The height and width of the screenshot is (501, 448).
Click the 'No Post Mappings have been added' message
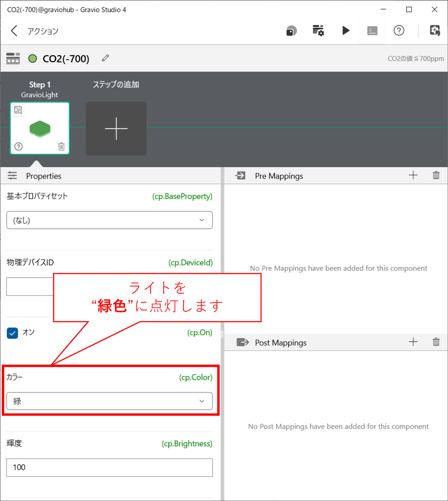pos(338,426)
